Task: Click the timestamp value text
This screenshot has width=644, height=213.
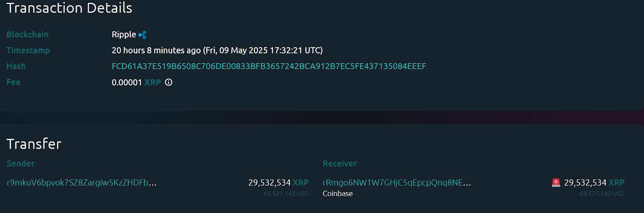Action: coord(217,51)
